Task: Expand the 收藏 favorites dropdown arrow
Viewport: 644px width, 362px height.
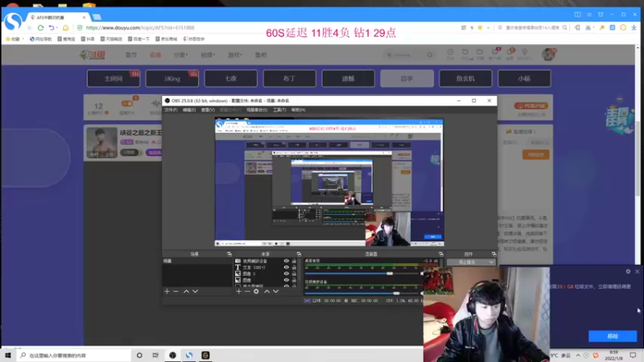Action: tap(23, 39)
